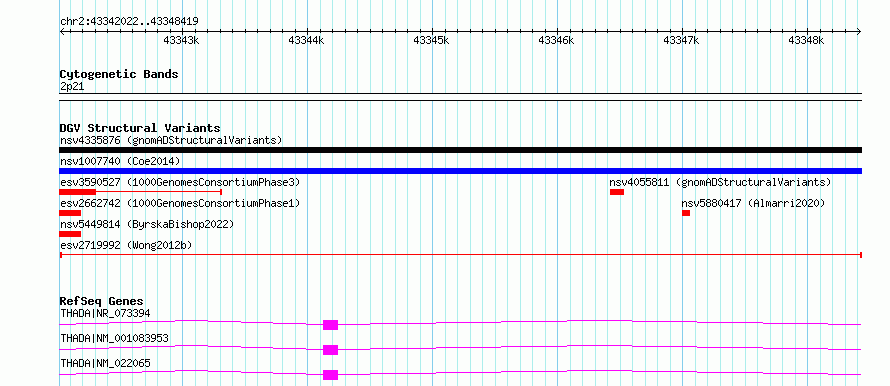This screenshot has width=890, height=386.
Task: Click the 43348k ruler label
Action: click(807, 40)
